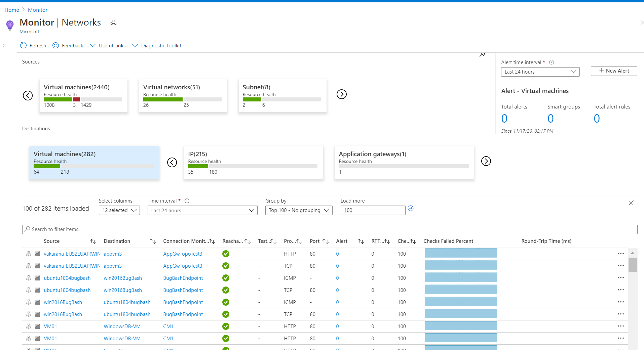Open the Alert time interval dropdown
Screen dimensions: 644x350
click(540, 72)
